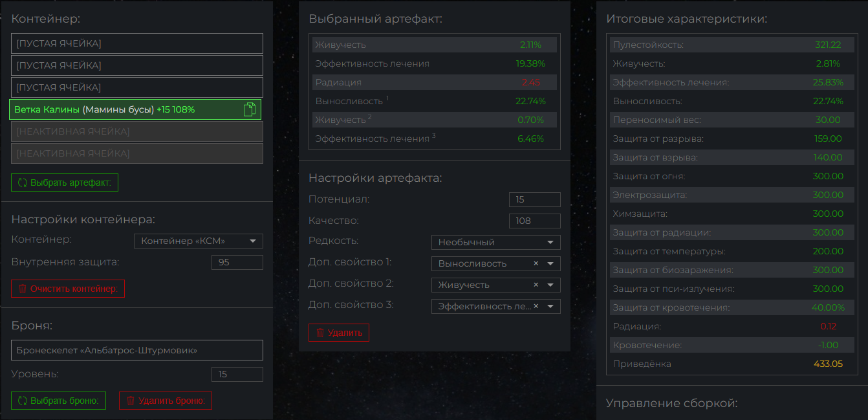Clear Выносливость with its x icon
Screen dimensions: 868x420
(536, 263)
